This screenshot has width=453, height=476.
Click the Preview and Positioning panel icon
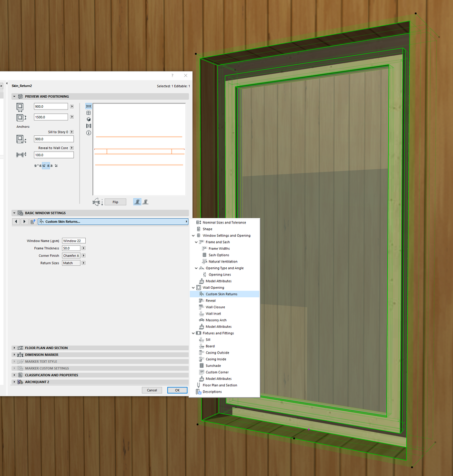20,96
